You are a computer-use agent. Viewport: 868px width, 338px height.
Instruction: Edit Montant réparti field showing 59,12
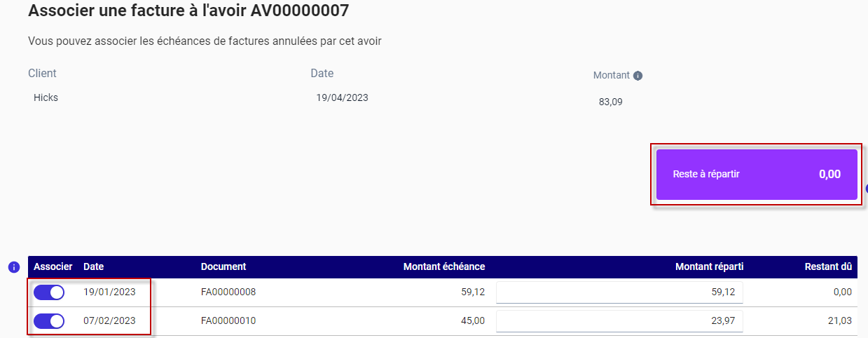pyautogui.click(x=619, y=292)
